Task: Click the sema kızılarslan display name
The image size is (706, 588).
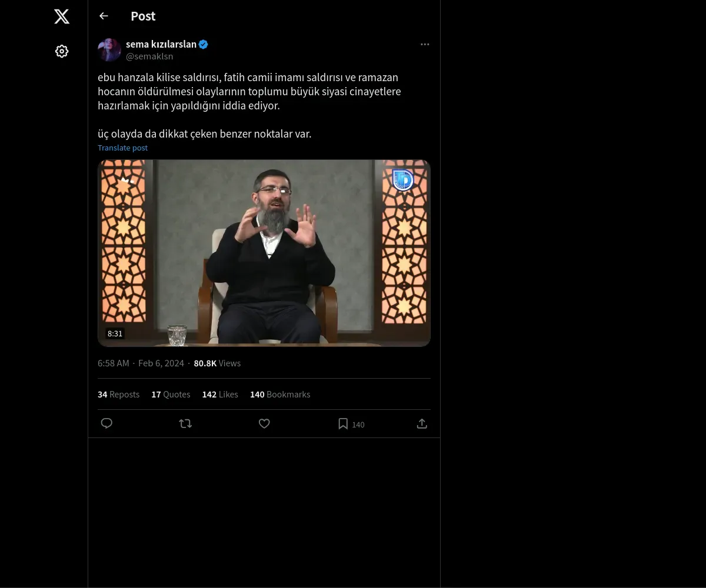Action: tap(161, 44)
